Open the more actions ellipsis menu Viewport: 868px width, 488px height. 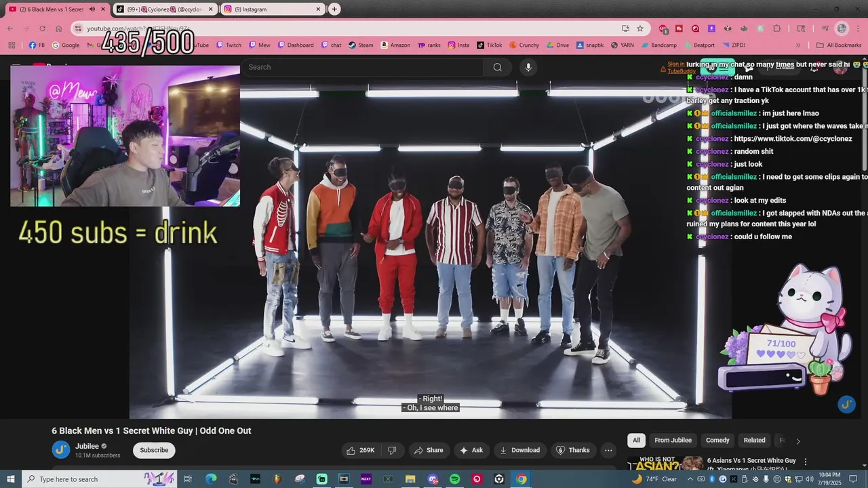608,450
